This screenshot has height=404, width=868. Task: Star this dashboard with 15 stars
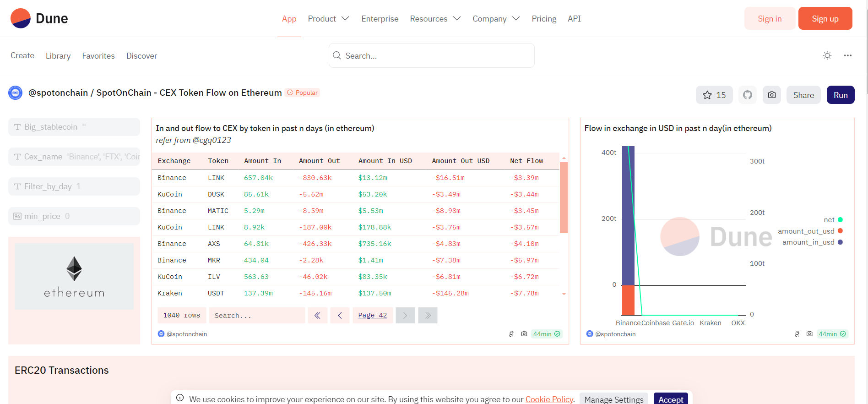tap(714, 95)
